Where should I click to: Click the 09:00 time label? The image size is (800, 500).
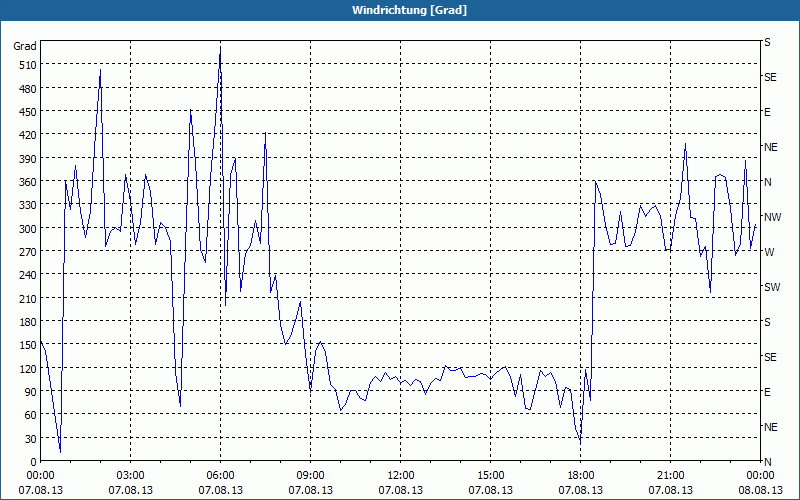coord(310,476)
